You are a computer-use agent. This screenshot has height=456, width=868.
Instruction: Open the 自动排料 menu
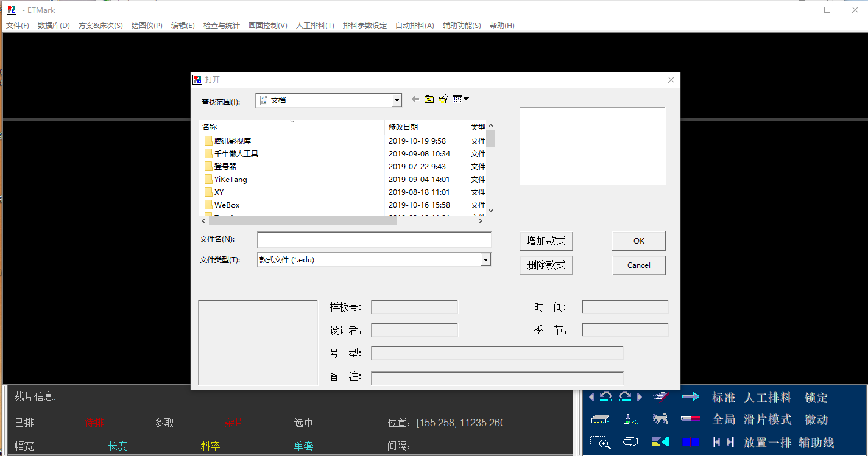[414, 25]
